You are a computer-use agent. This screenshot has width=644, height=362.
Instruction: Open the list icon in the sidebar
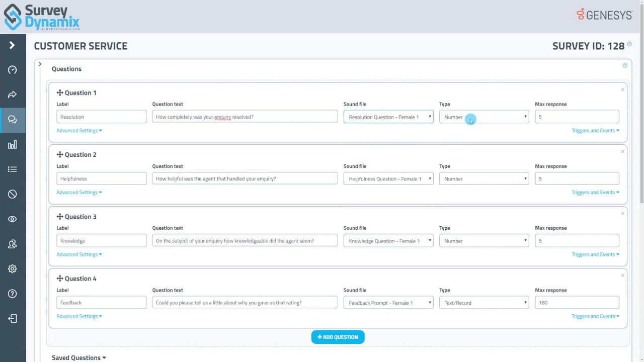coord(13,169)
